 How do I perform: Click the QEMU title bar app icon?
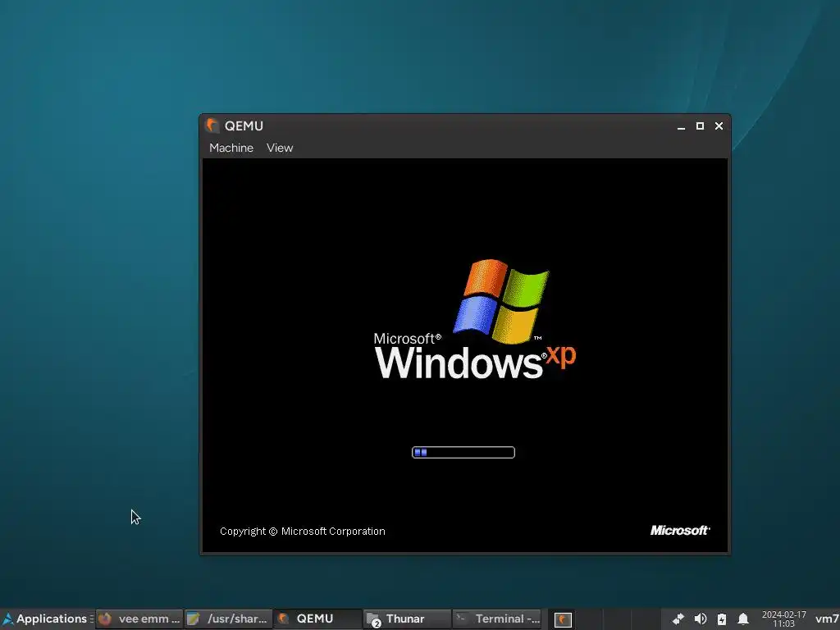tap(212, 126)
